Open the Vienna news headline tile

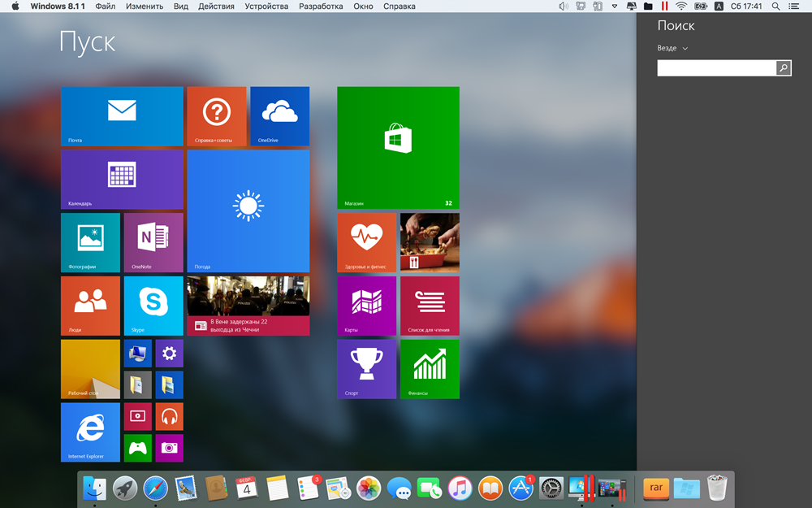pos(248,306)
